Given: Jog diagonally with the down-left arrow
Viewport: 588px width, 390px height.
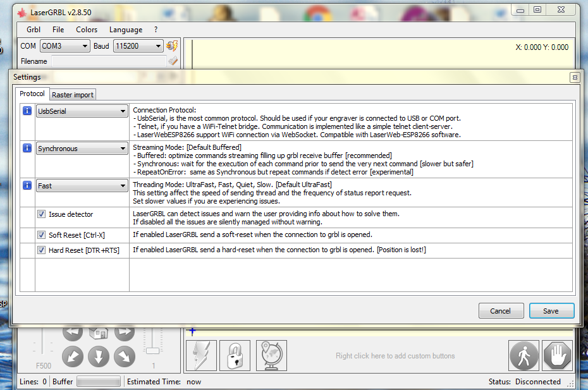Looking at the screenshot, I should 73,356.
